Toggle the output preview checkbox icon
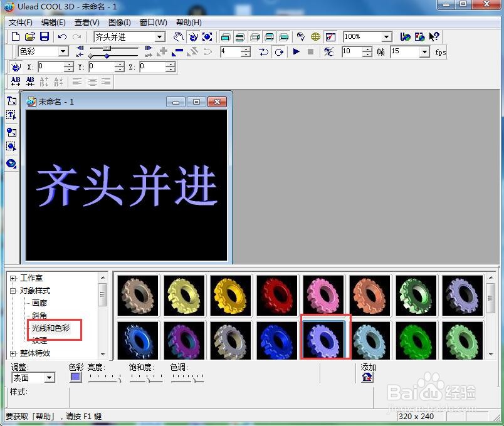The image size is (504, 426). [330, 37]
